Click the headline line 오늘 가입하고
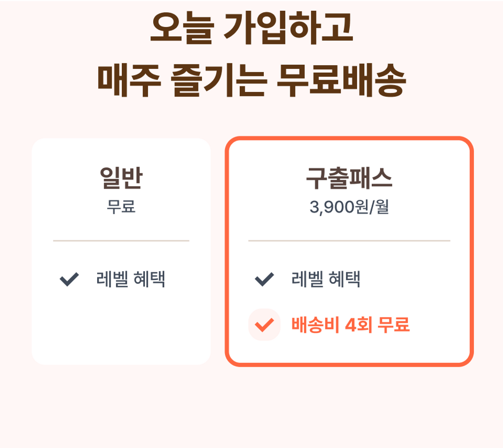 click(x=251, y=28)
